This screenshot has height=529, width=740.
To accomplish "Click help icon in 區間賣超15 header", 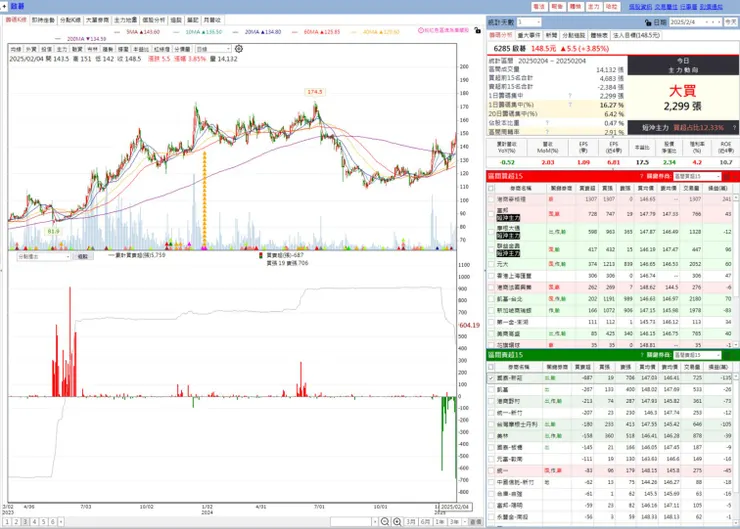I will tap(641, 355).
